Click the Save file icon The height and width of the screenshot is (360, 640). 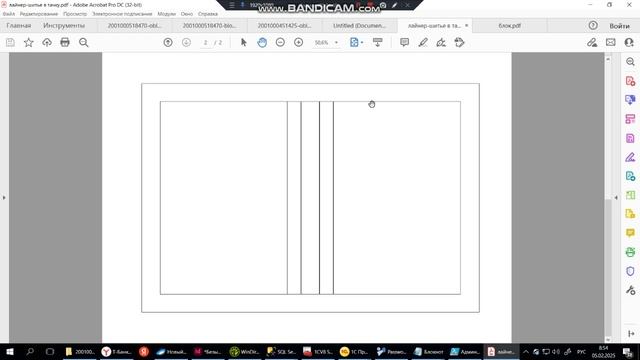click(x=10, y=42)
